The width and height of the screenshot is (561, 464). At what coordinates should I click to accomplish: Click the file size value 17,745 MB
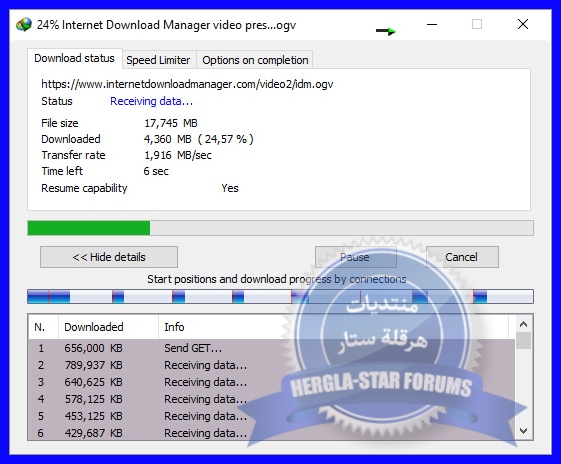click(x=171, y=123)
